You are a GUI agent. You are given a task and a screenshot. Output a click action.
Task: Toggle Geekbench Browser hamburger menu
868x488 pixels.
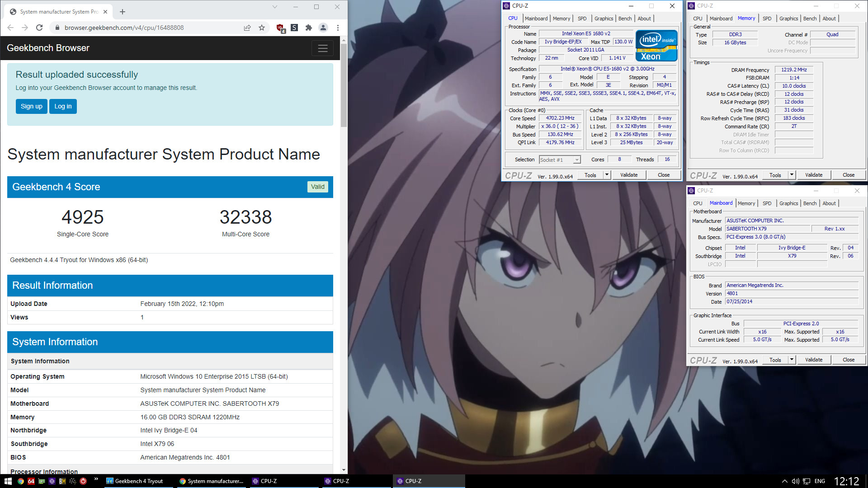coord(323,48)
